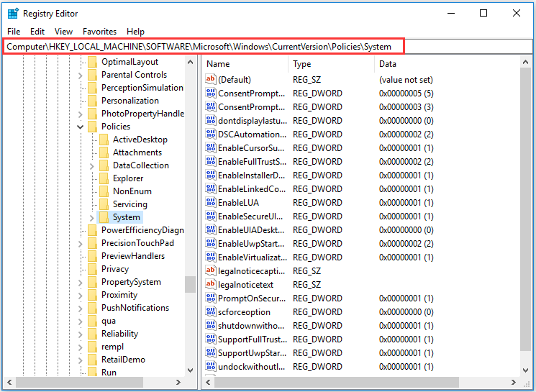
Task: Click the Explorer key folder icon
Action: coord(104,178)
